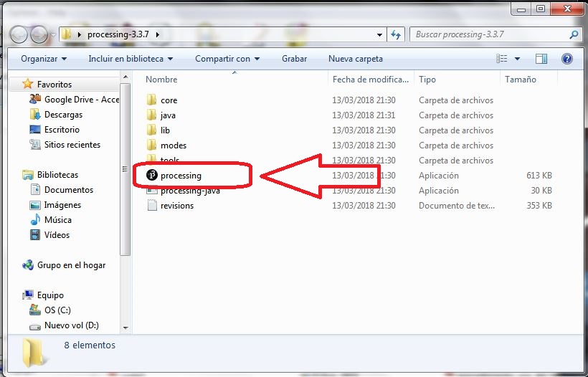The width and height of the screenshot is (588, 377).
Task: Click 'Documento de tex...' type cell
Action: [457, 206]
